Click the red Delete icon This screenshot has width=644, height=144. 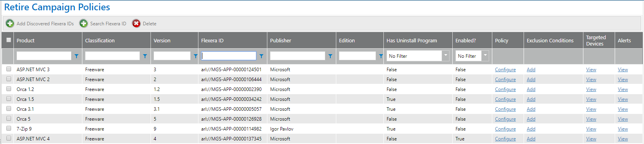pos(136,24)
